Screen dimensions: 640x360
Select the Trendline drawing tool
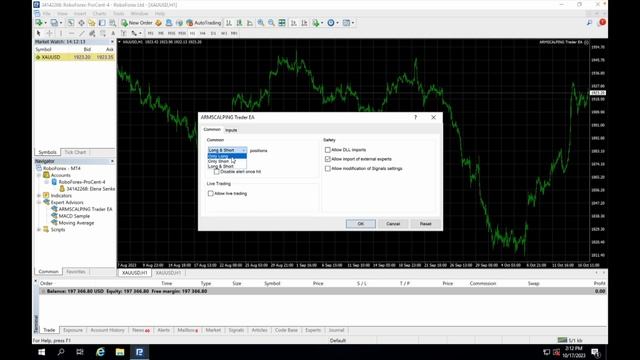pyautogui.click(x=82, y=33)
